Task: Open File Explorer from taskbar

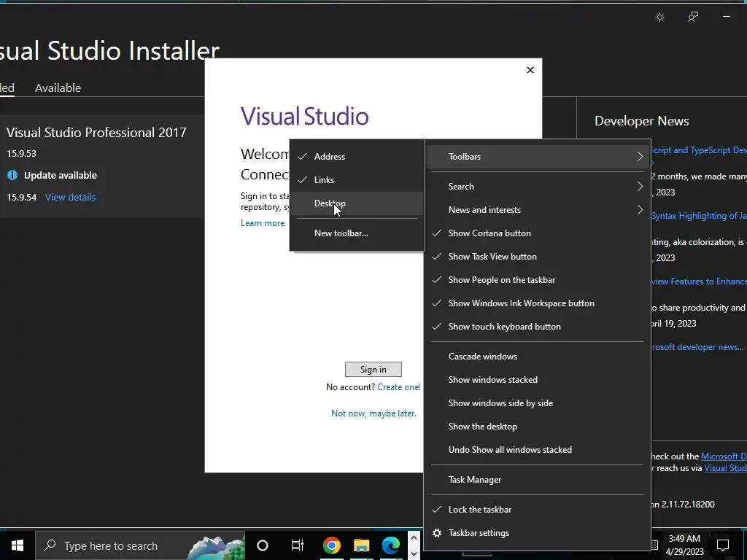Action: 362,545
